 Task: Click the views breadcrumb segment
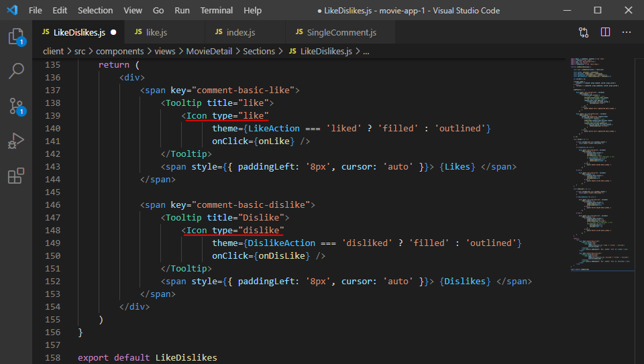click(x=165, y=52)
